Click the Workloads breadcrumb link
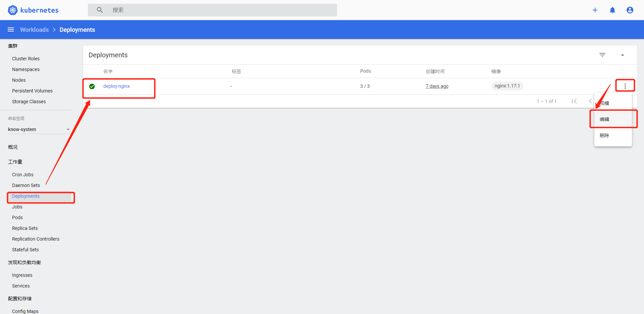Image resolution: width=644 pixels, height=314 pixels. click(x=34, y=29)
